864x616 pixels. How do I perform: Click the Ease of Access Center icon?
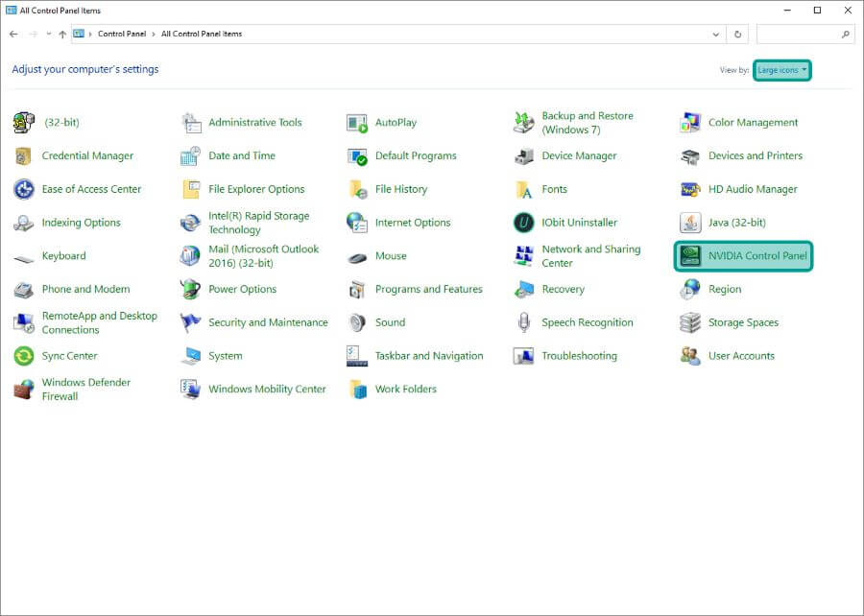click(x=24, y=189)
